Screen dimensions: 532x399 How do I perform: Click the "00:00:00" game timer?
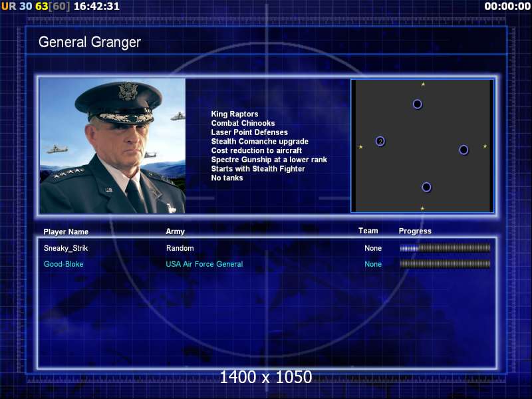tap(507, 6)
